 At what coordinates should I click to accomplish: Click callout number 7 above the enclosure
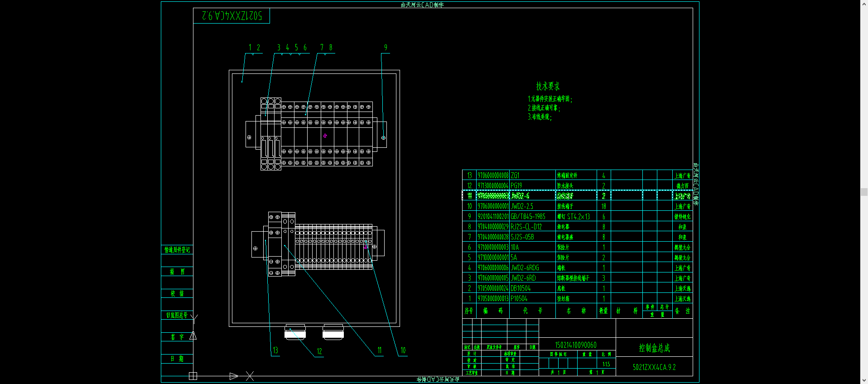(x=322, y=48)
